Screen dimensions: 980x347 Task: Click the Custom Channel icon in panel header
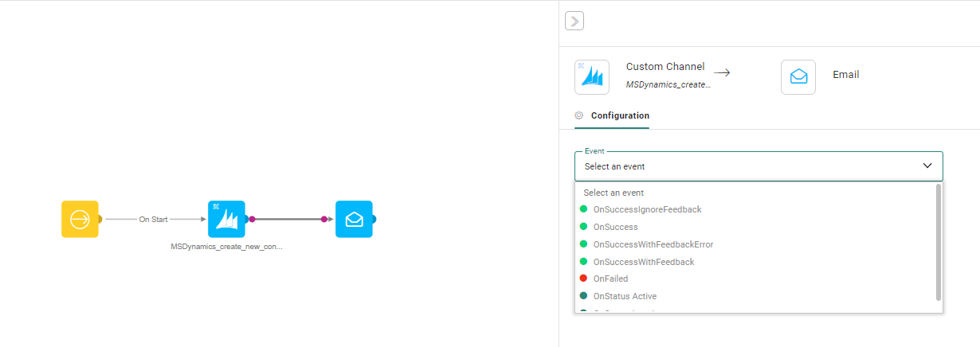(591, 77)
